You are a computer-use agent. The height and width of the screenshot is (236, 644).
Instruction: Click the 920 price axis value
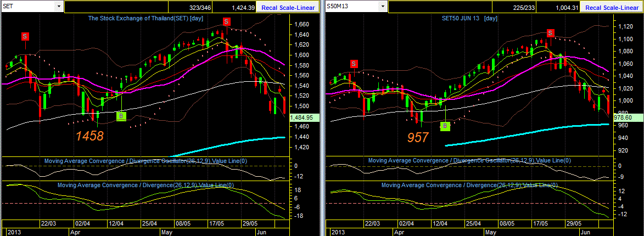point(624,150)
